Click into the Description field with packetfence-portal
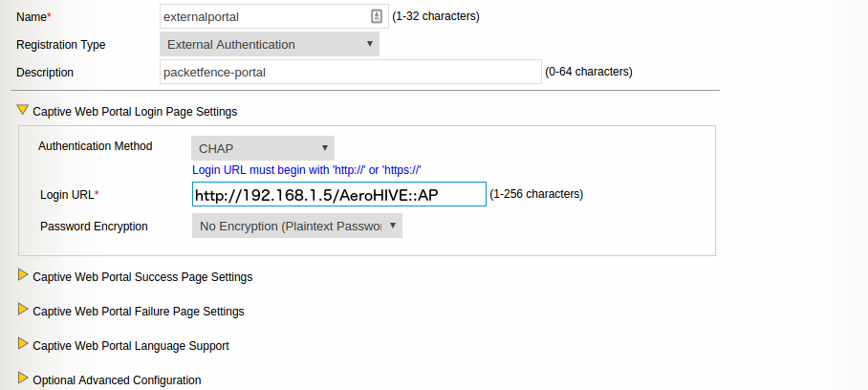This screenshot has width=868, height=390. (x=350, y=72)
